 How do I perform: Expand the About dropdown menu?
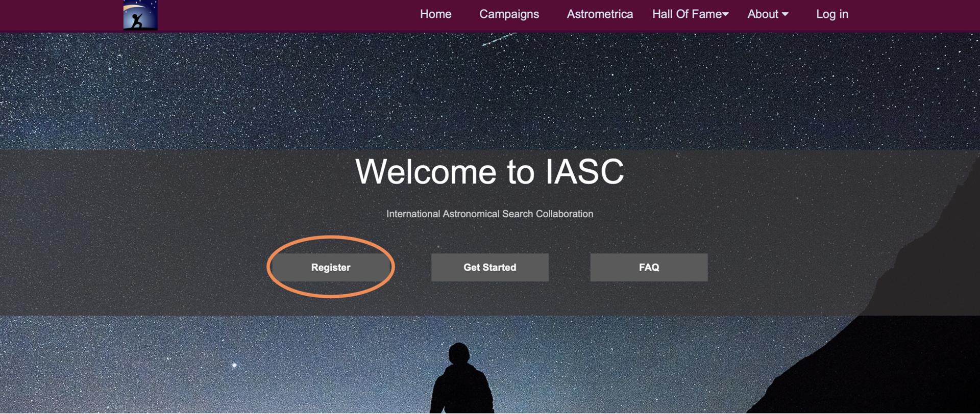768,14
